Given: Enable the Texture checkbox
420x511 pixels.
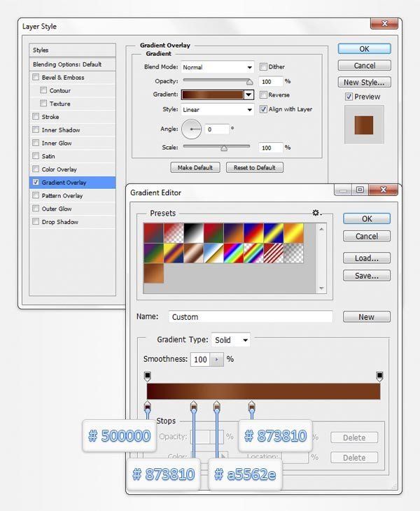Looking at the screenshot, I should [43, 104].
